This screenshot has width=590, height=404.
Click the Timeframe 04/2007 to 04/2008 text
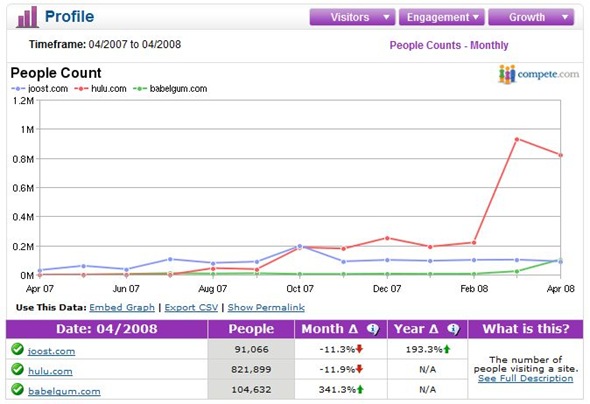tap(105, 44)
